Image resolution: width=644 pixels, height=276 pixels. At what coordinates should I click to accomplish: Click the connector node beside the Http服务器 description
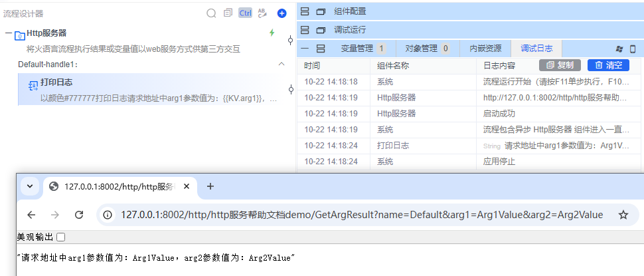click(x=291, y=41)
